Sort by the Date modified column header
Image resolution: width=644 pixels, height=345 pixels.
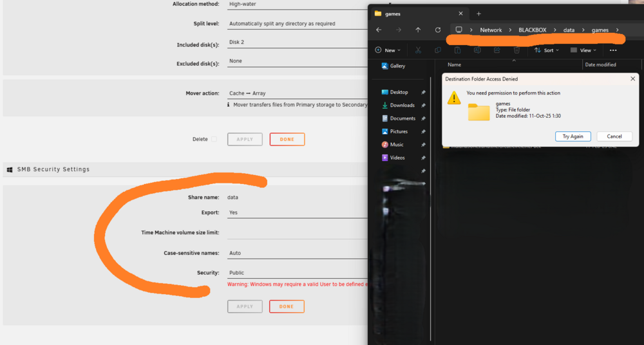tap(600, 65)
